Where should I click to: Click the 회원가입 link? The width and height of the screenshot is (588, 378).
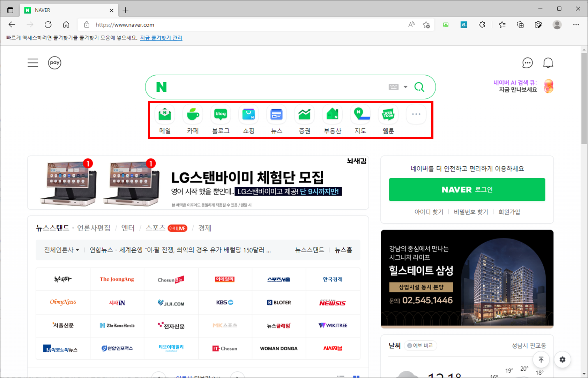click(509, 212)
